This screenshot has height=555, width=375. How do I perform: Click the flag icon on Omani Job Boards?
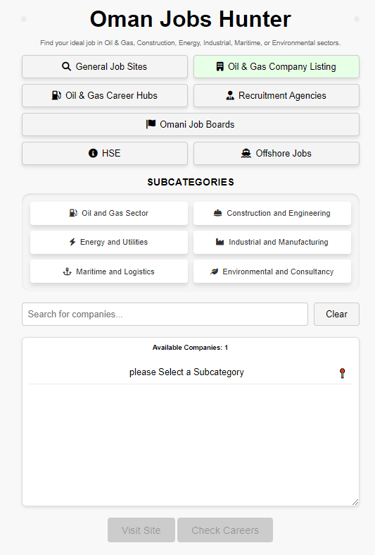point(151,124)
